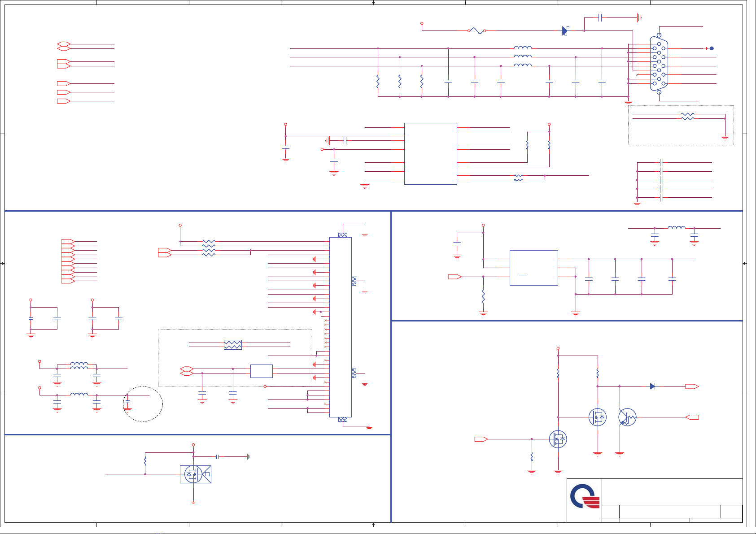
Task: Select the port connected to the NPN transistor
Action: click(x=692, y=417)
